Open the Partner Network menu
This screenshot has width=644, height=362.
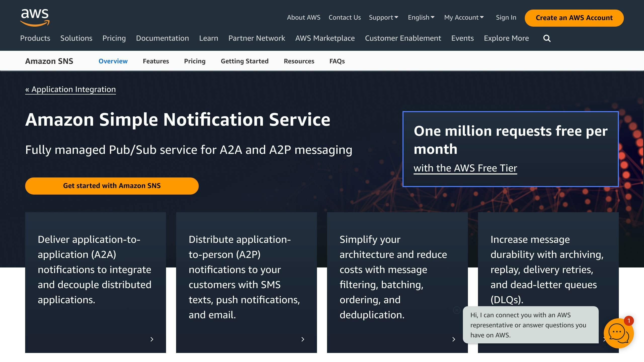[x=257, y=38]
